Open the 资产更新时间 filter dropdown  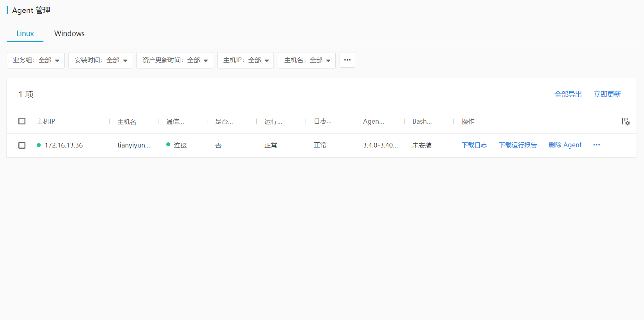pyautogui.click(x=174, y=60)
